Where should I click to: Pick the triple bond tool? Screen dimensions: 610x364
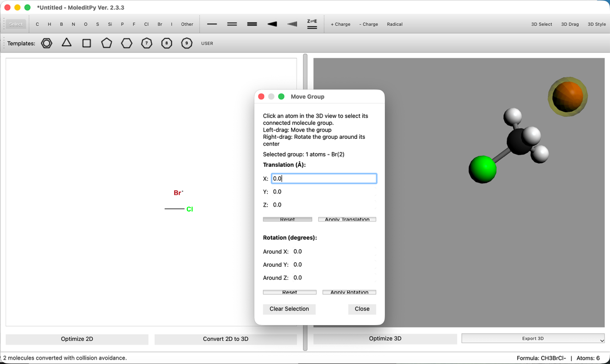pyautogui.click(x=252, y=24)
